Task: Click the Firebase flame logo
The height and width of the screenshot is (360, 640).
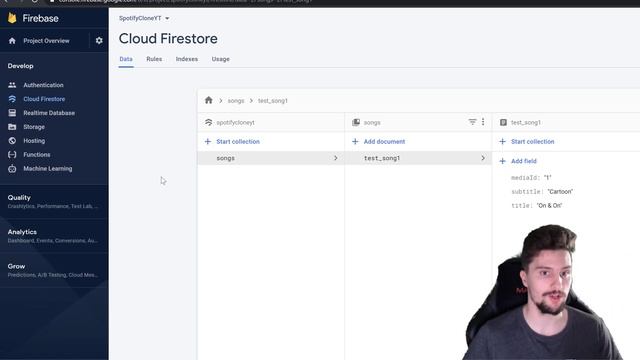Action: [12, 18]
